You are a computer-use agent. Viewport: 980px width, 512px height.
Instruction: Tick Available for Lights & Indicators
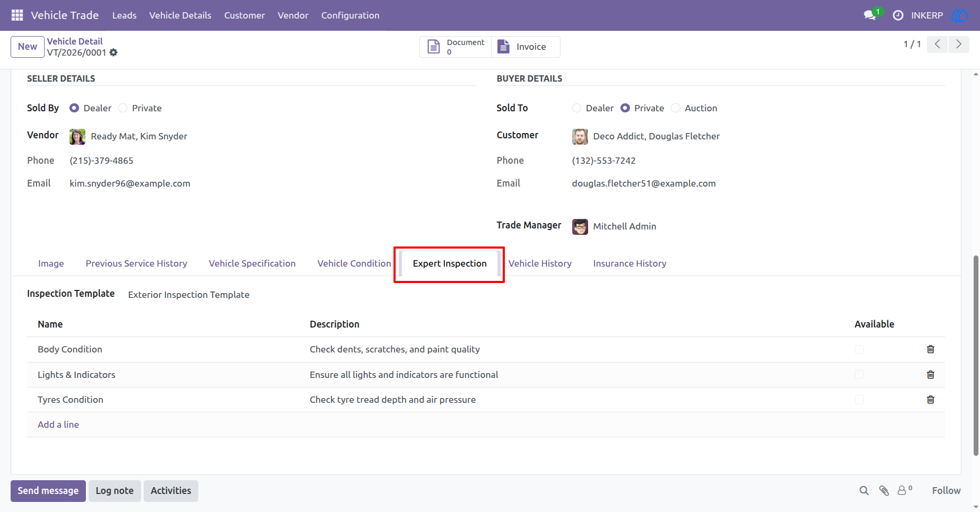[859, 375]
